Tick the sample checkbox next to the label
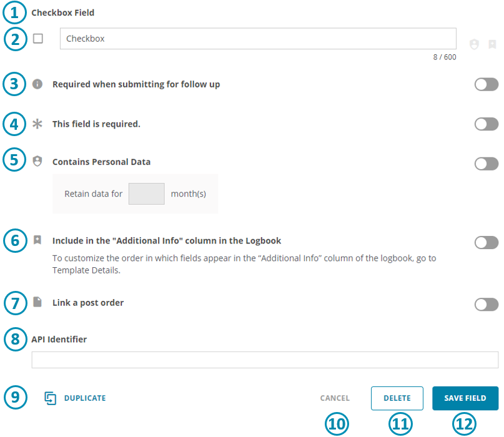The image size is (504, 437). click(38, 39)
